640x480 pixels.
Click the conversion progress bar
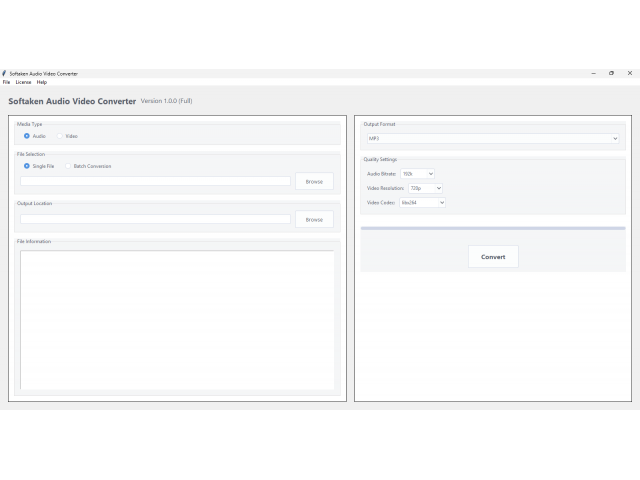click(x=493, y=228)
